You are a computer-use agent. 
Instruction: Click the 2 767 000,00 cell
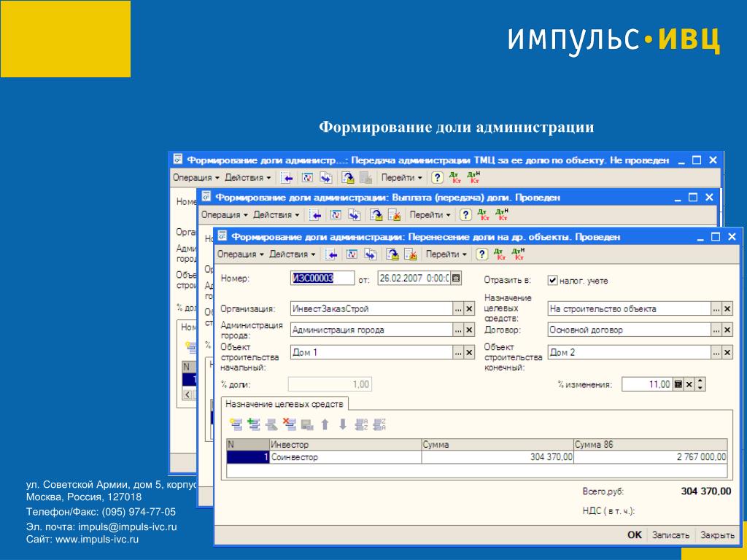650,457
